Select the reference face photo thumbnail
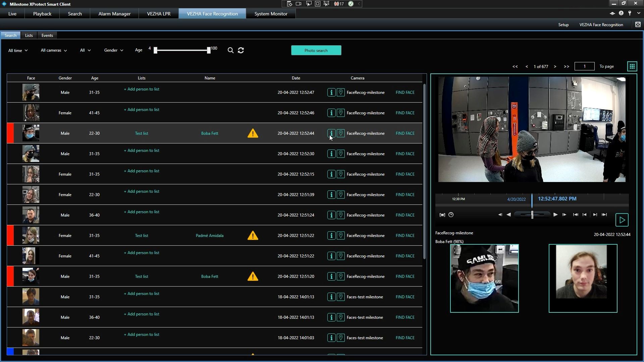Viewport: 644px width, 362px height. click(x=583, y=279)
